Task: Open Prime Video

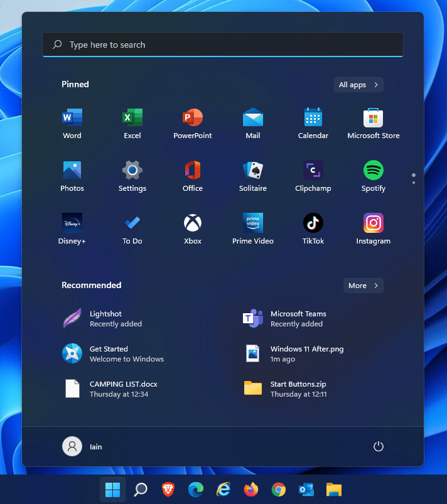Action: (x=253, y=228)
